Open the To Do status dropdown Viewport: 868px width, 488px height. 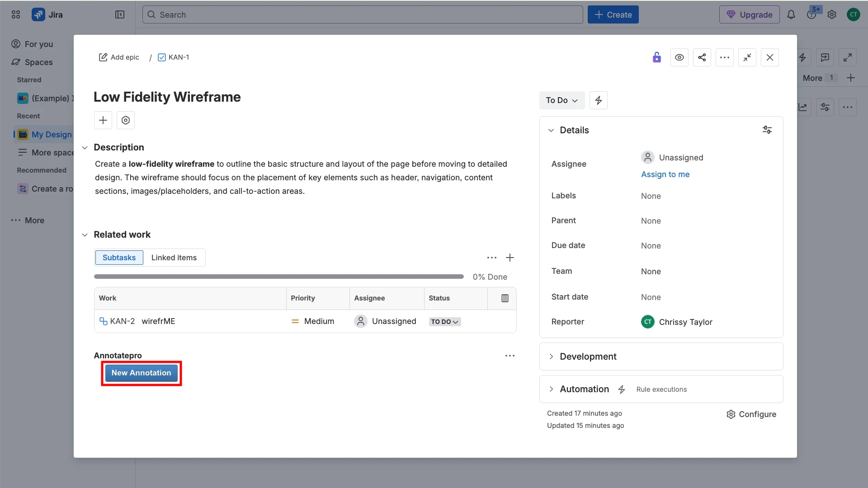click(x=561, y=100)
